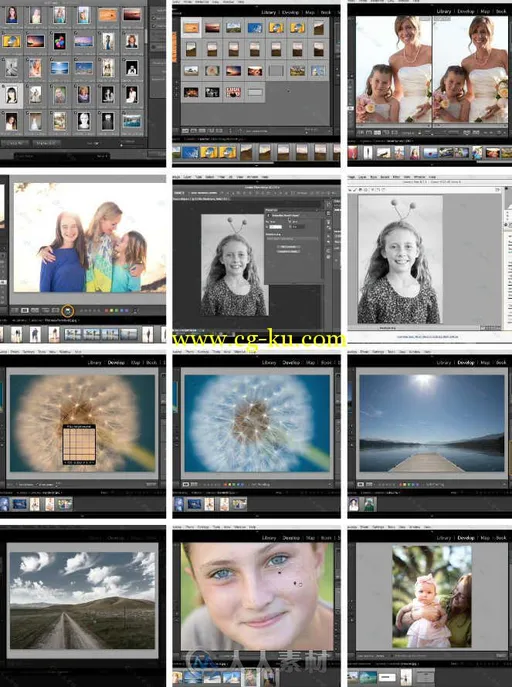Apply purple color label under three-girls photo
512x687 pixels.
(x=126, y=311)
